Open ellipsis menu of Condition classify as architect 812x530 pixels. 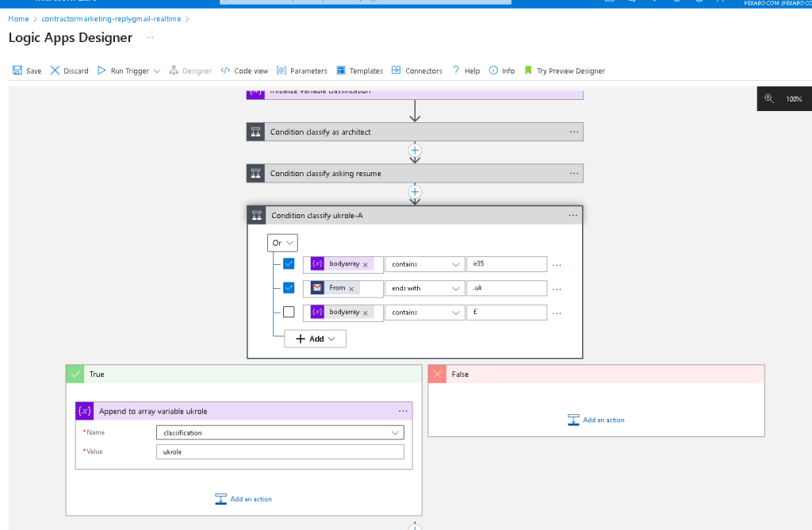coord(574,132)
